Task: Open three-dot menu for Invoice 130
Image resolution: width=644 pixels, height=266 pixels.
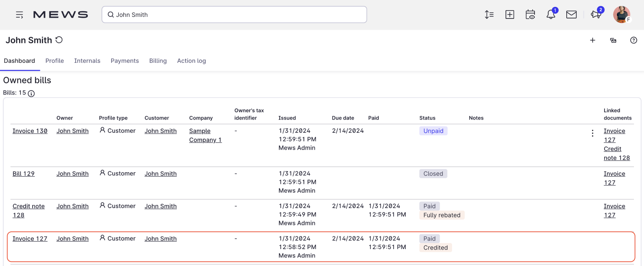Action: (x=592, y=133)
